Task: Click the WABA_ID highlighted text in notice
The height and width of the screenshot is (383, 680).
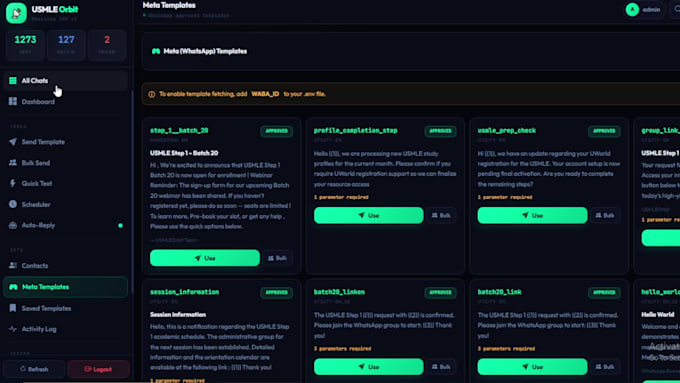Action: pos(265,94)
